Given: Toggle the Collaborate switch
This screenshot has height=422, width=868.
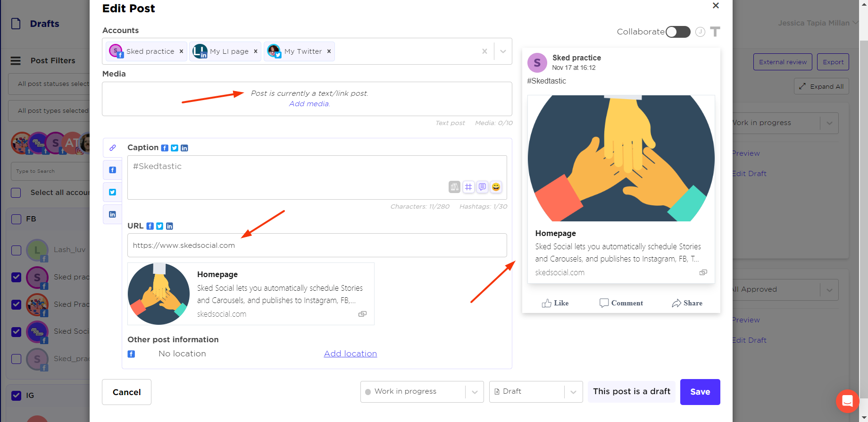Looking at the screenshot, I should tap(678, 32).
